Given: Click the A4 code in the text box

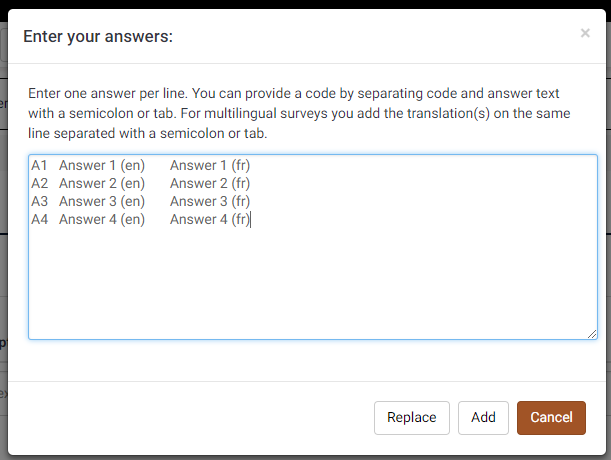Looking at the screenshot, I should pyautogui.click(x=39, y=219).
